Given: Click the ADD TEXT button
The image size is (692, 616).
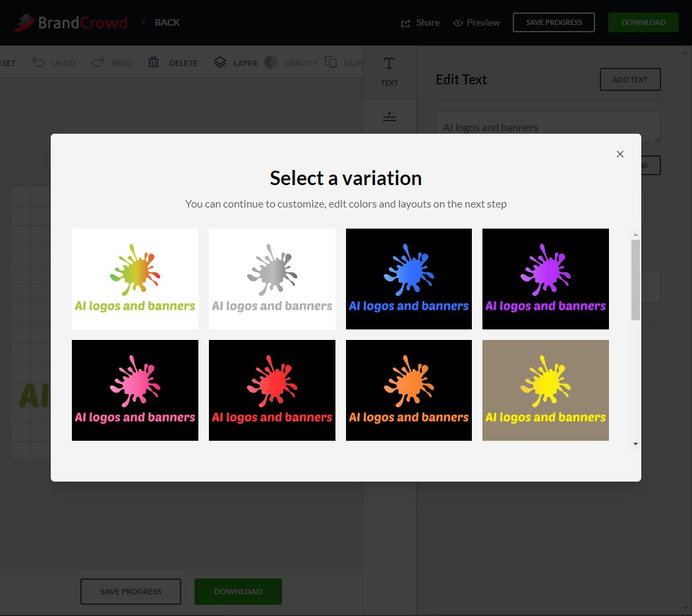Looking at the screenshot, I should click(x=630, y=80).
